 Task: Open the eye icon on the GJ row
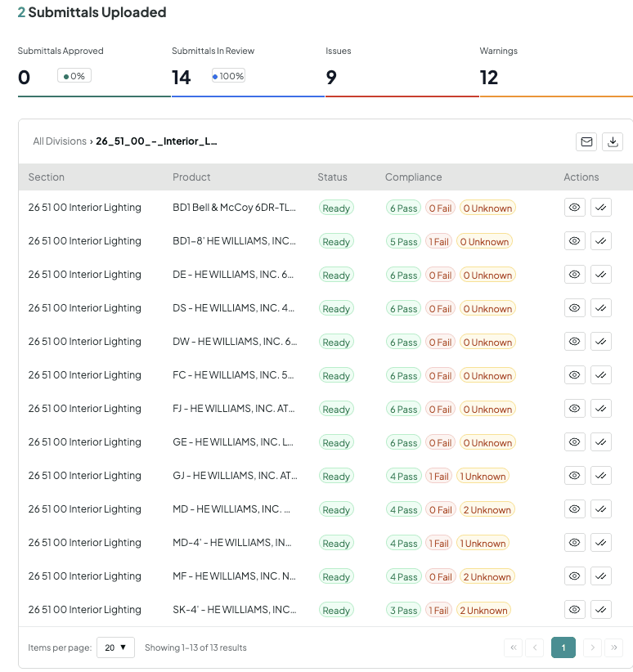click(x=575, y=475)
